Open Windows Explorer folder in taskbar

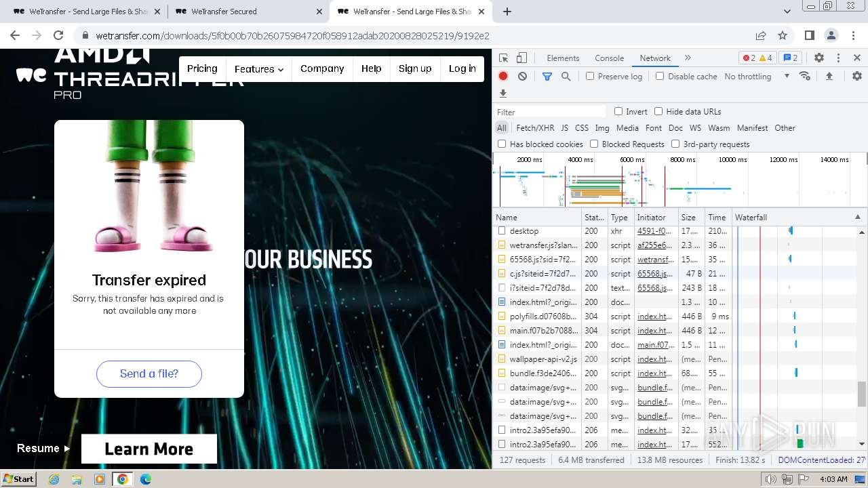point(77,479)
